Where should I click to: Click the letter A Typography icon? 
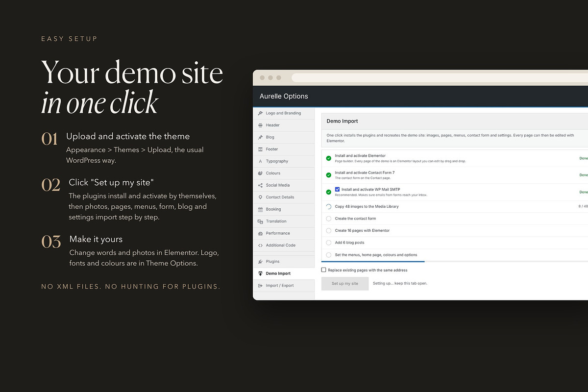click(x=260, y=161)
